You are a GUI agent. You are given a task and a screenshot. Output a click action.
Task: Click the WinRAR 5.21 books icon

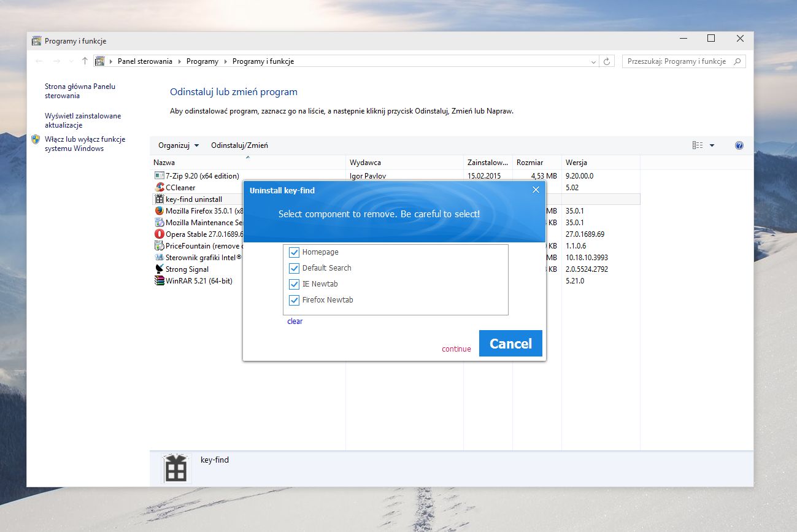tap(160, 281)
